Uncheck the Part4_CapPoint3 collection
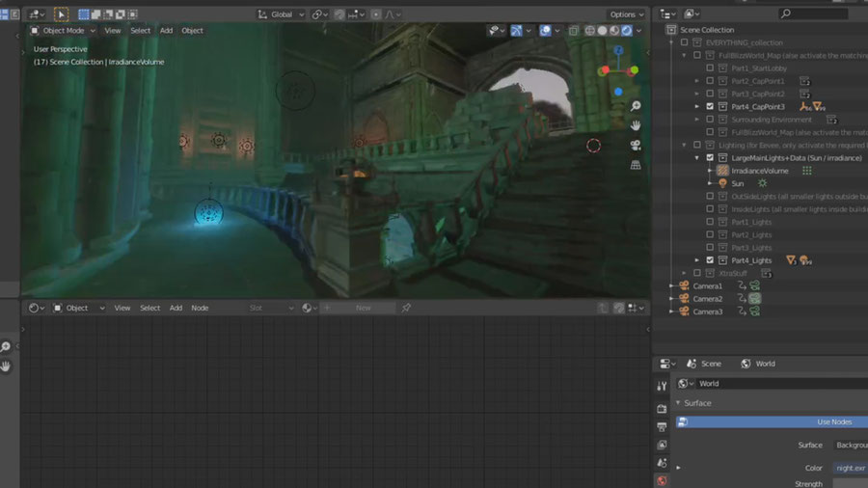 (710, 106)
